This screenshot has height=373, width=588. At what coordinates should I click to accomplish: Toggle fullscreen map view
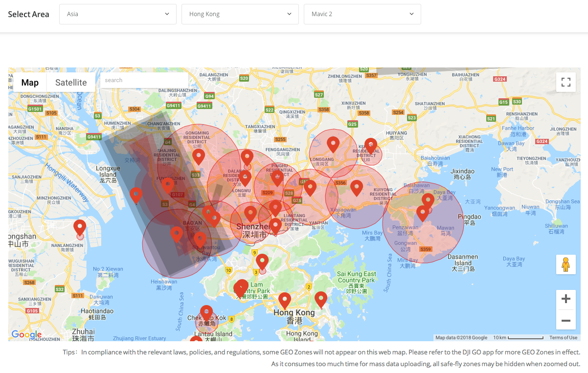coord(566,82)
